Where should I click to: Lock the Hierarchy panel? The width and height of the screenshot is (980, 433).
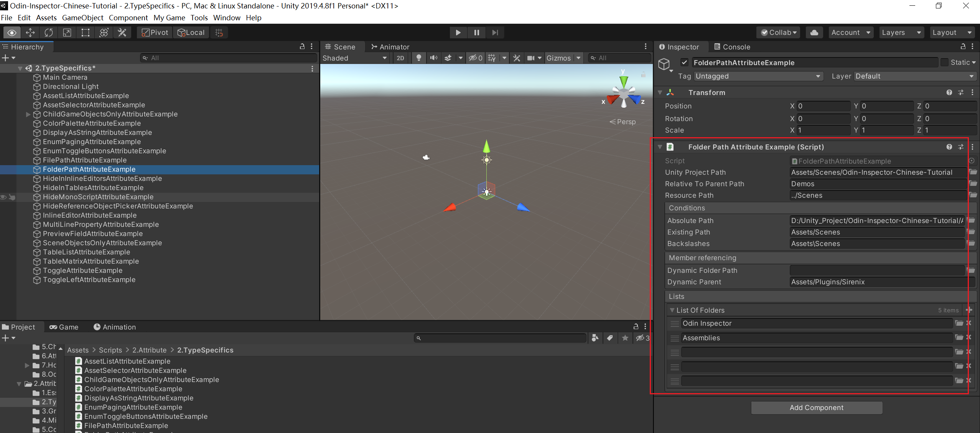302,46
